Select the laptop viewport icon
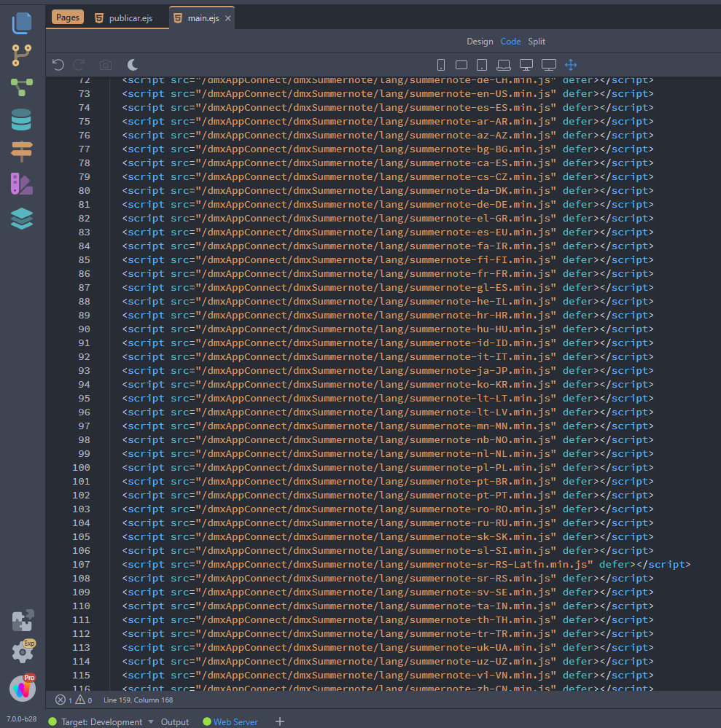This screenshot has width=721, height=728. [503, 65]
